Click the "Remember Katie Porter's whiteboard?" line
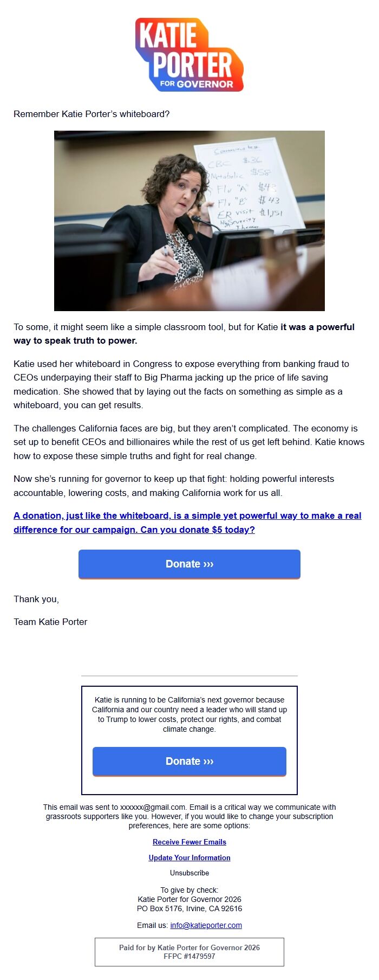The width and height of the screenshot is (379, 980). point(92,114)
